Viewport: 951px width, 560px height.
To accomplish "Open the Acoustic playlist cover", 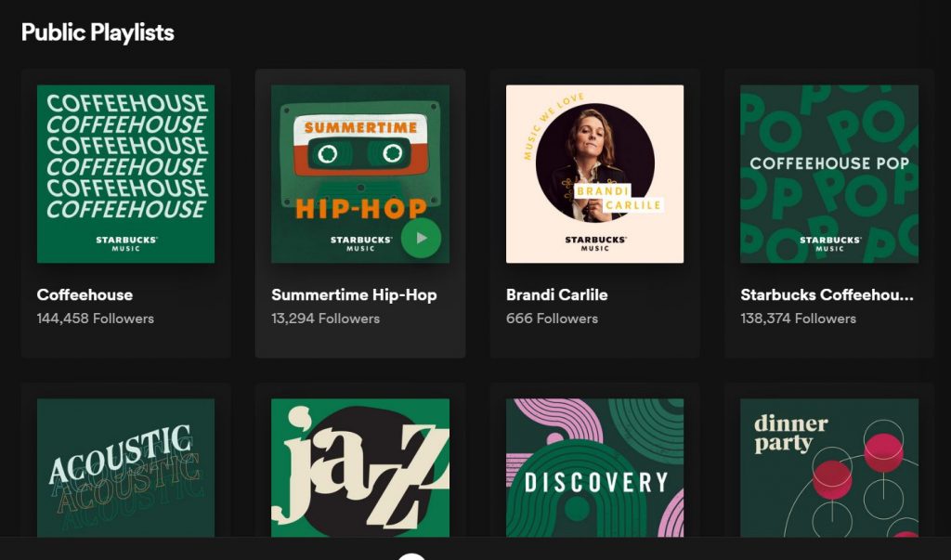I will [125, 468].
